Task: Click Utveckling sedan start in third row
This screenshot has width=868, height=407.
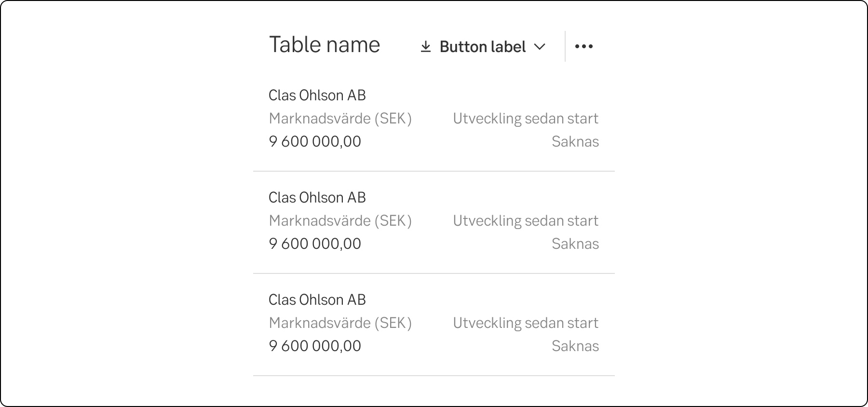Action: coord(526,323)
